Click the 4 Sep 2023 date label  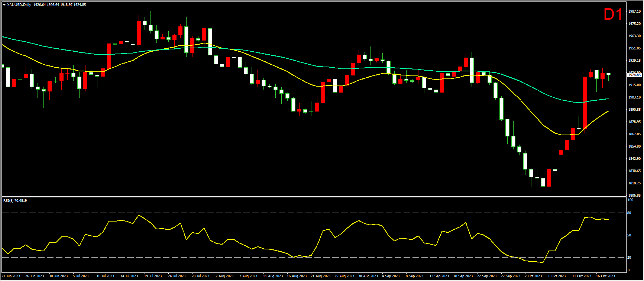[x=391, y=276]
